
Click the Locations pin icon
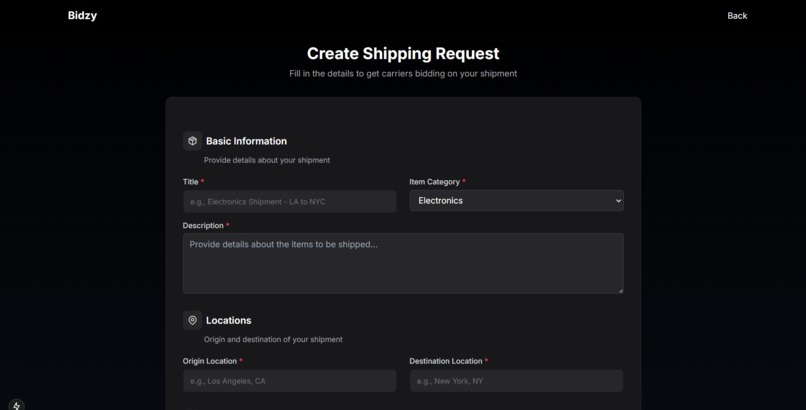tap(192, 320)
